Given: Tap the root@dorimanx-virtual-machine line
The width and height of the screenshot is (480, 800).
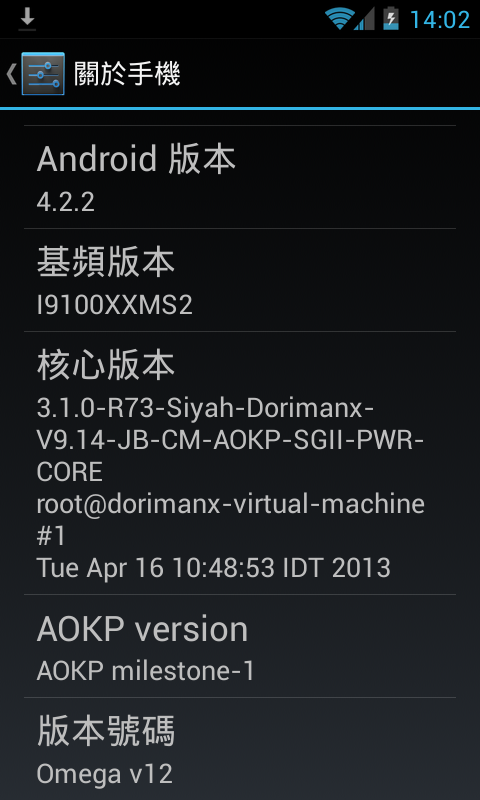Looking at the screenshot, I should 231,504.
